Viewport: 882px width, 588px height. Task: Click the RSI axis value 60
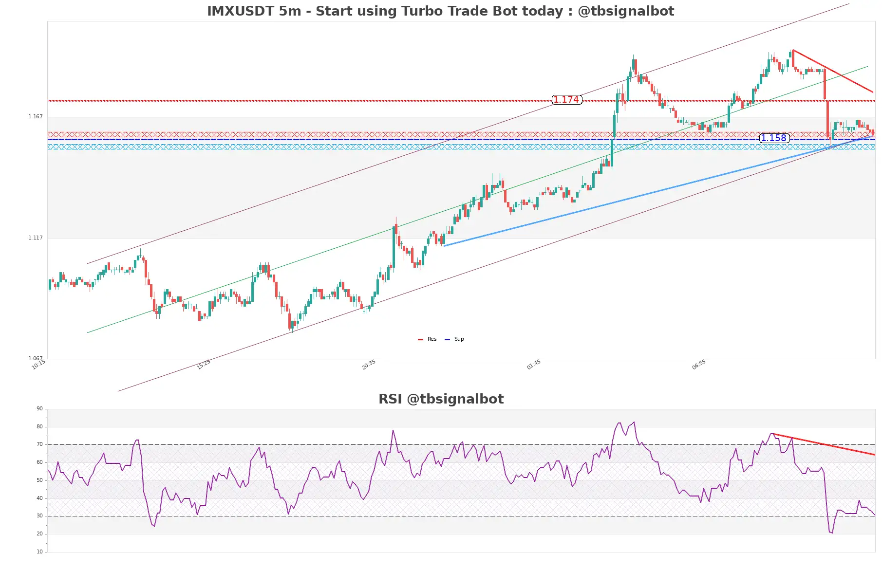[x=39, y=462]
